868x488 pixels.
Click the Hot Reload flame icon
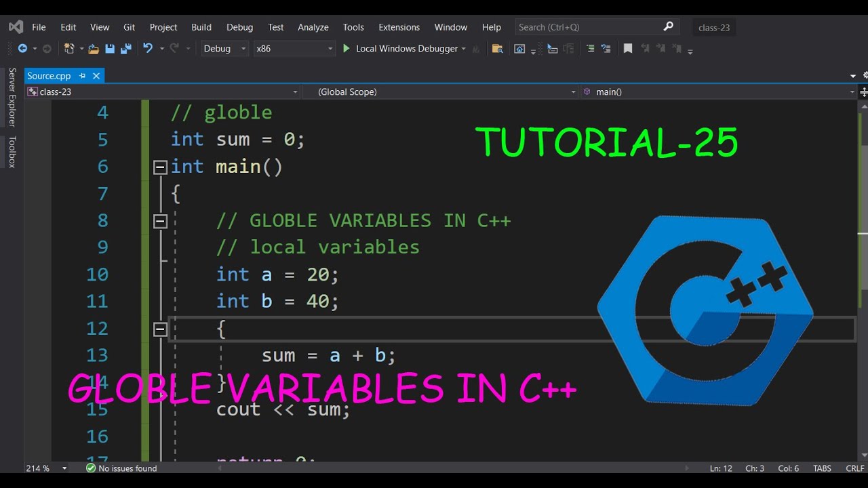[476, 49]
